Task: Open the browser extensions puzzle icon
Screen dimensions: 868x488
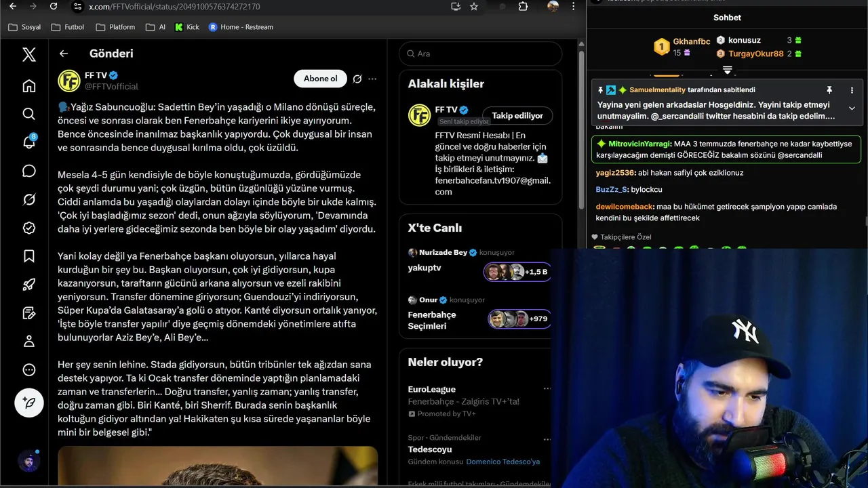Action: click(x=523, y=7)
